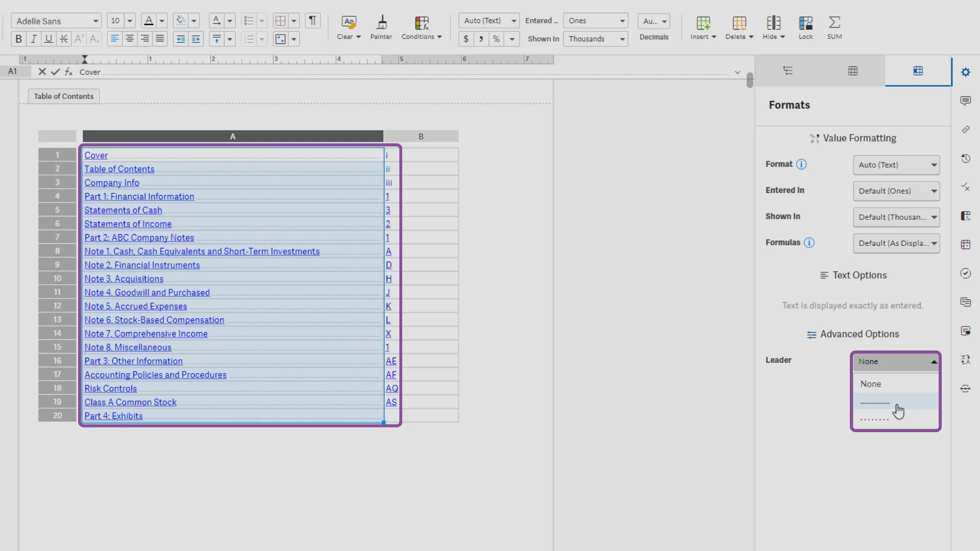Open Conditions formatting tool
This screenshot has height=551, width=980.
pos(422,28)
